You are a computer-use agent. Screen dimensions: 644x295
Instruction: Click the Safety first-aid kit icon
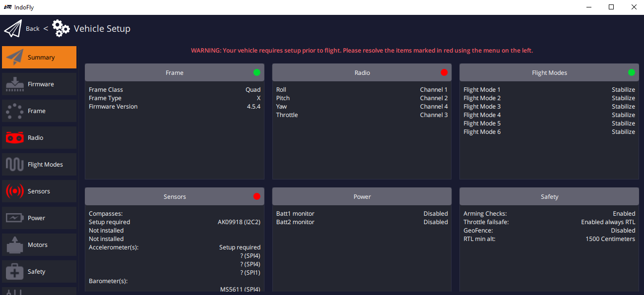point(15,271)
